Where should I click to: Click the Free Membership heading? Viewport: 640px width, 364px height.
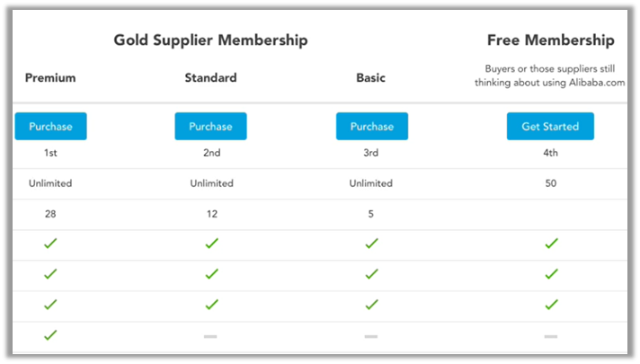550,40
